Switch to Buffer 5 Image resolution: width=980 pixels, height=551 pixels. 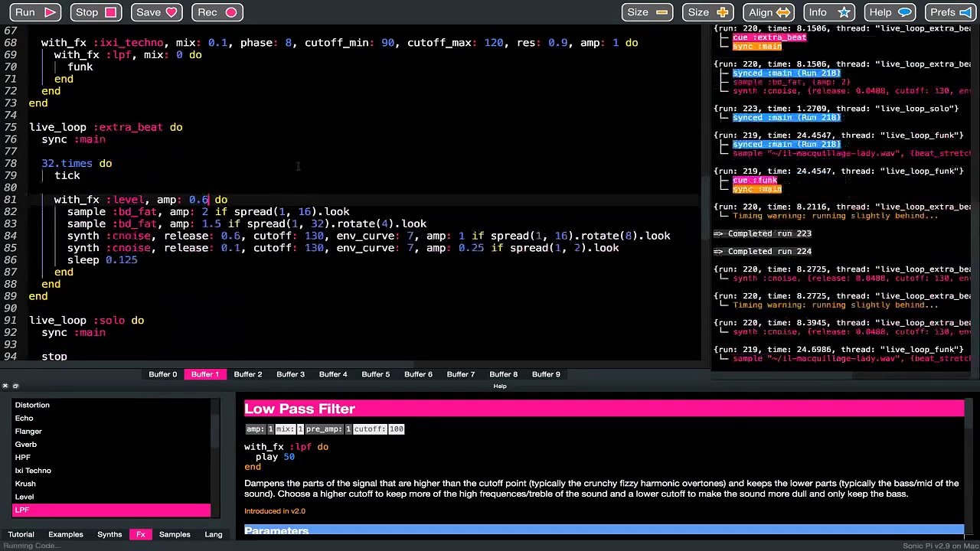376,374
